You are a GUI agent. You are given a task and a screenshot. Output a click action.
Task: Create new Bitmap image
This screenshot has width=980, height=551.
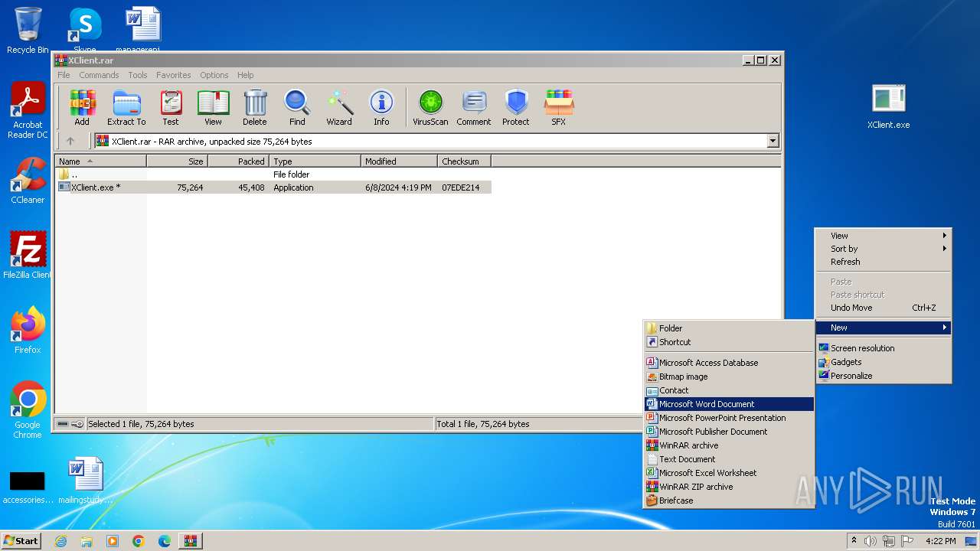click(729, 377)
